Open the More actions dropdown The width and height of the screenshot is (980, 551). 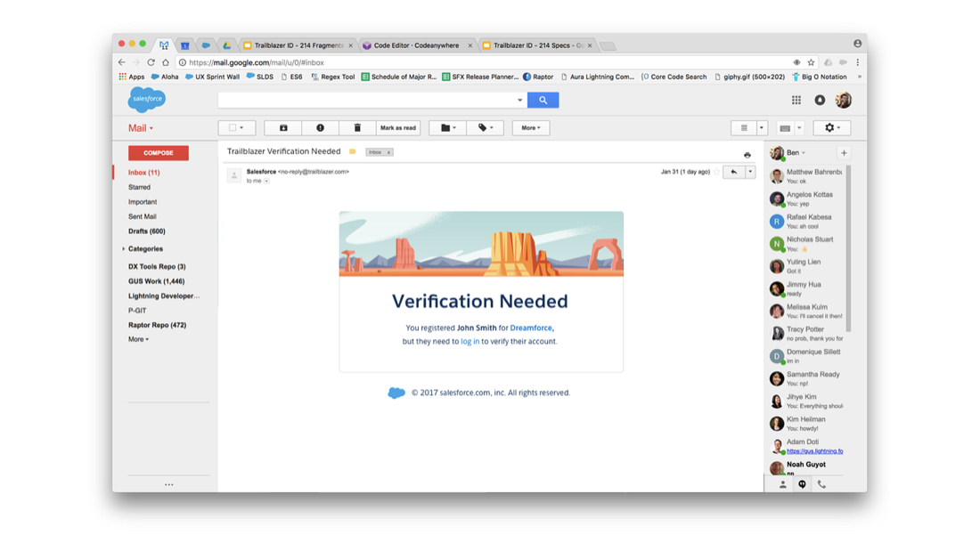tap(530, 127)
